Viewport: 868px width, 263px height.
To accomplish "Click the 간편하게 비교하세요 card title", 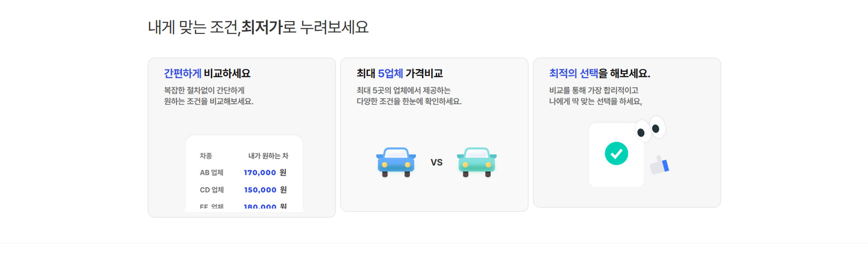I will [x=207, y=73].
